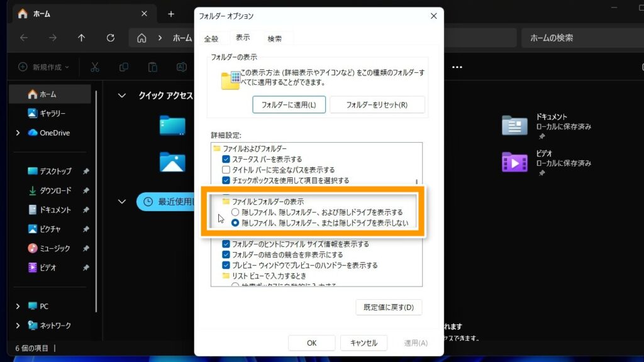Click the cut scissors icon in toolbar
The image size is (644, 362).
pos(95,67)
